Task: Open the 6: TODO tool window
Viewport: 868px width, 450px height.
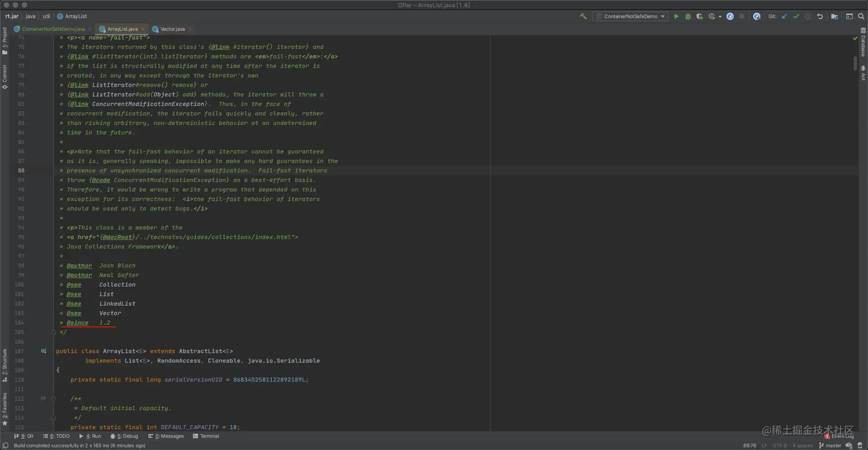Action: click(56, 436)
